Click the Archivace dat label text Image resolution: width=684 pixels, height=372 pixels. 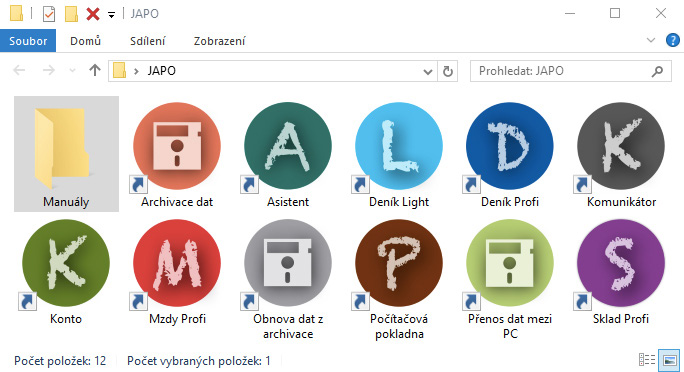point(177,202)
